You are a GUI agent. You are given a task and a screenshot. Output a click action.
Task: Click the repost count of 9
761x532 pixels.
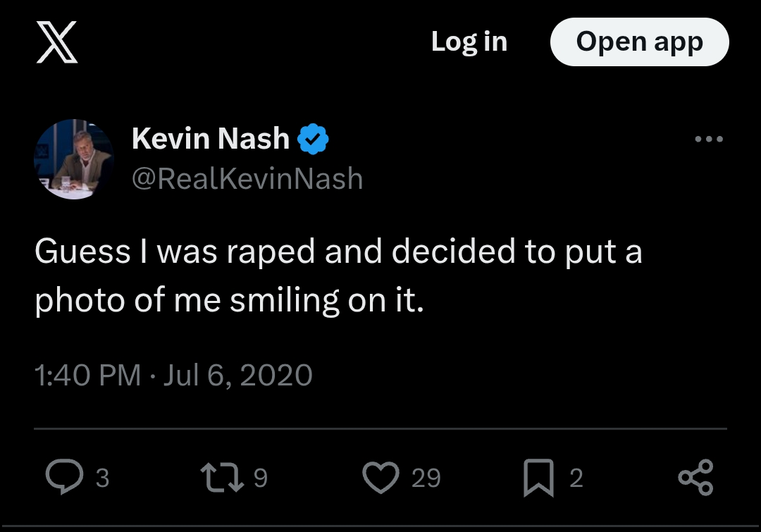coord(260,478)
